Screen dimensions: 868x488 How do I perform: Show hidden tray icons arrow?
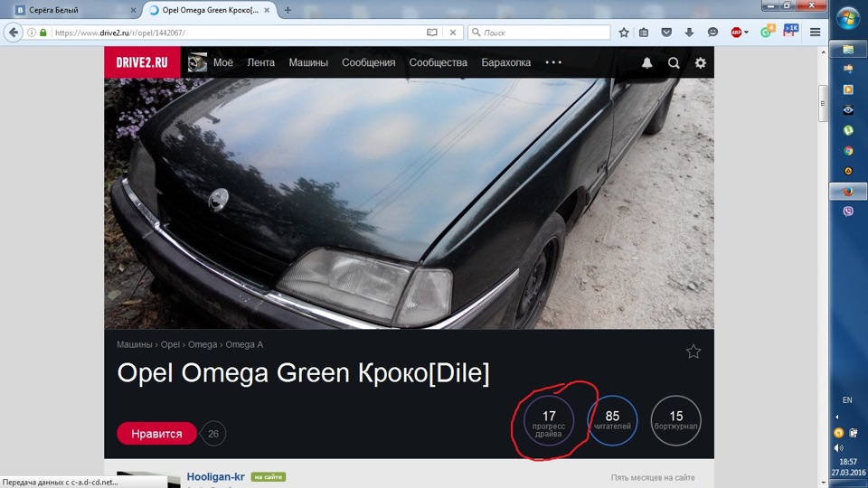pos(837,417)
